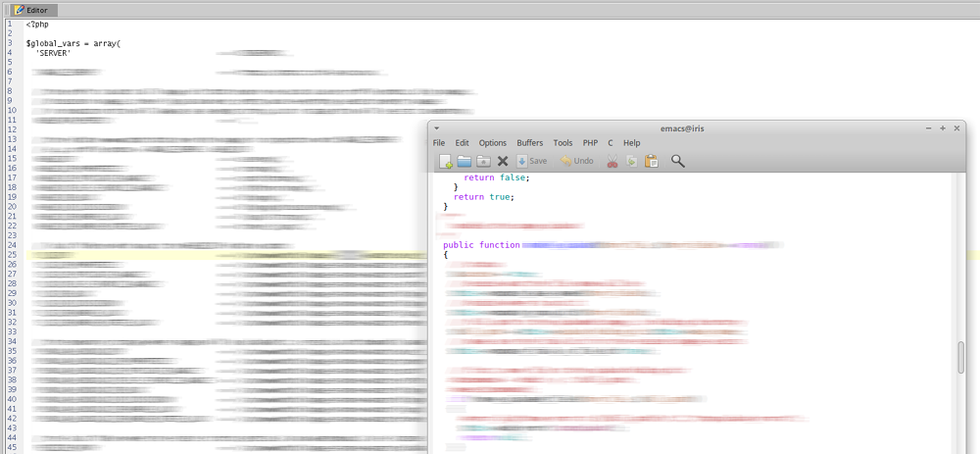Open the C menu in emacs

click(611, 142)
